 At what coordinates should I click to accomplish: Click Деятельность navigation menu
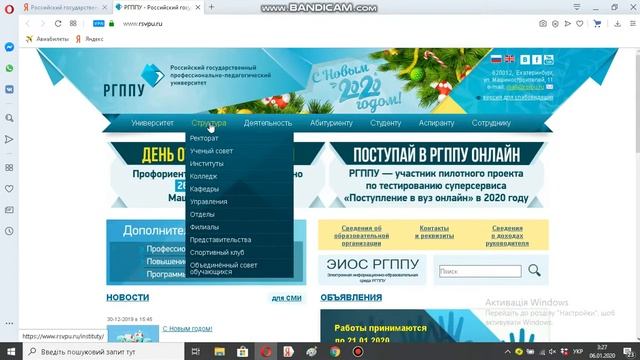[x=268, y=123]
